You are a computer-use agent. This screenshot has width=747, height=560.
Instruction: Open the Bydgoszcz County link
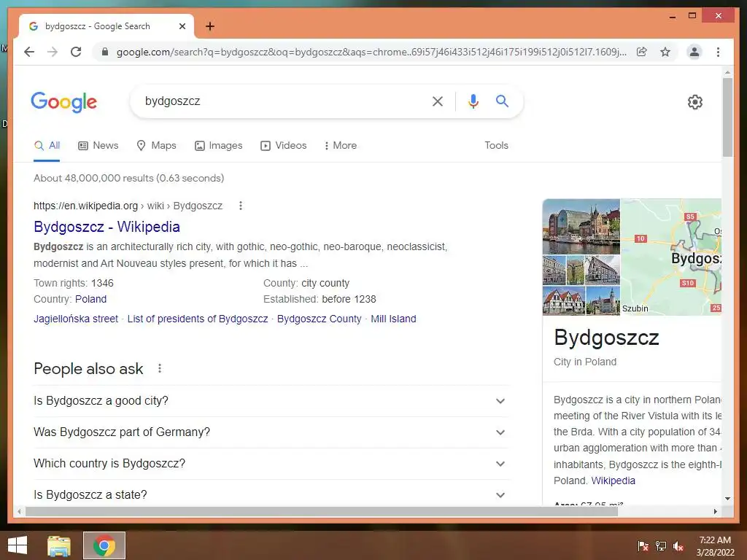pos(320,319)
